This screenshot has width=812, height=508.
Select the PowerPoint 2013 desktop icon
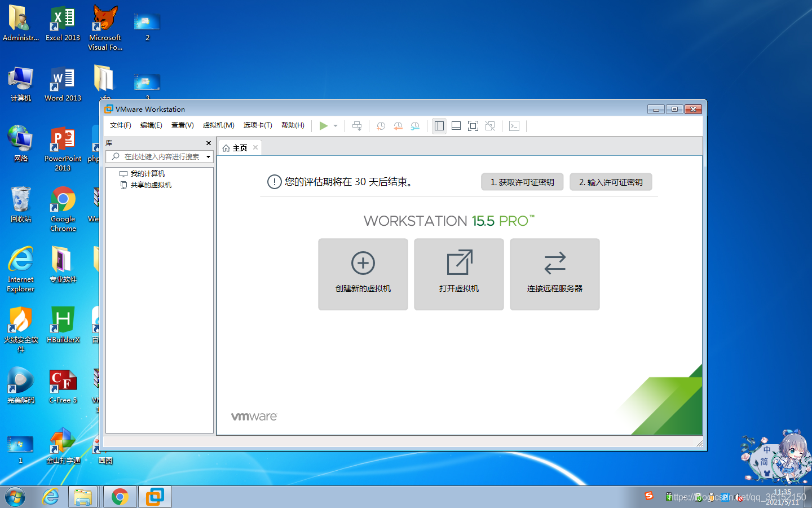coord(63,149)
